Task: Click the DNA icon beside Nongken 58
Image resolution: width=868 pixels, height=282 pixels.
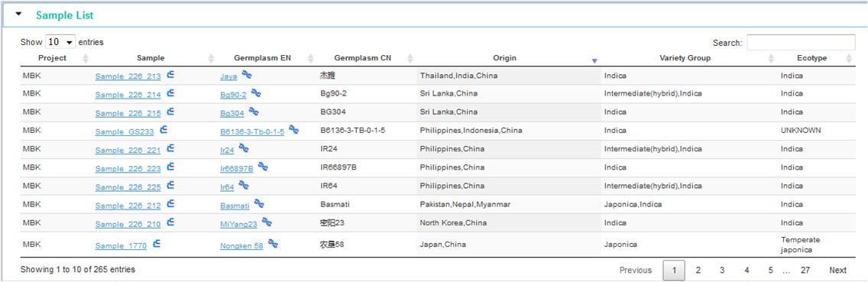Action: click(x=273, y=243)
